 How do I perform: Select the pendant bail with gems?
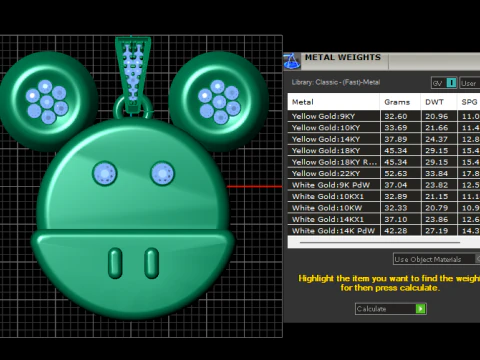coord(133,74)
